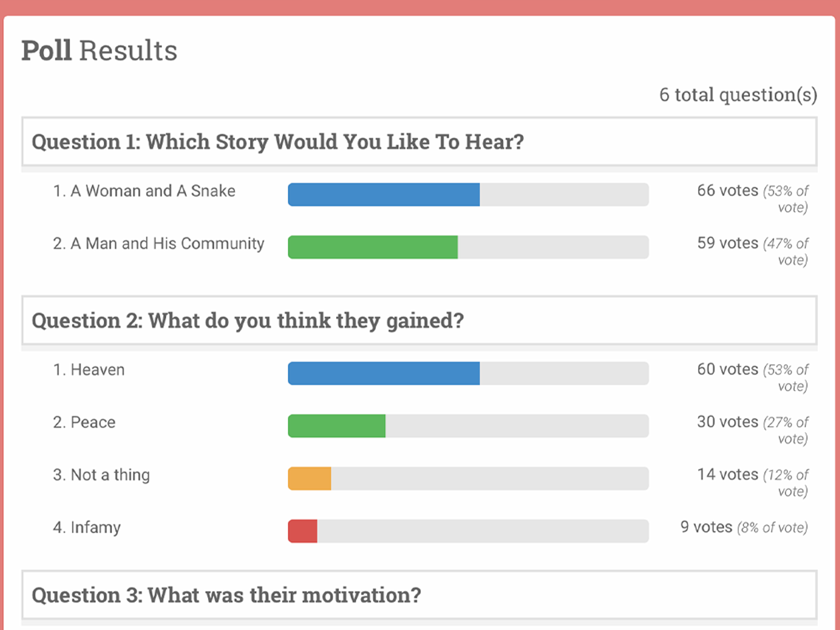Click the red progress bar for Infamy
This screenshot has width=840, height=630.
(303, 531)
